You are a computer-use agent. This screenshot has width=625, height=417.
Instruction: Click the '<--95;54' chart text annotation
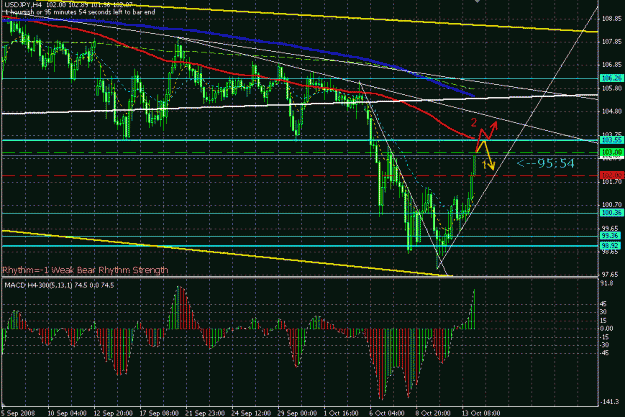546,163
